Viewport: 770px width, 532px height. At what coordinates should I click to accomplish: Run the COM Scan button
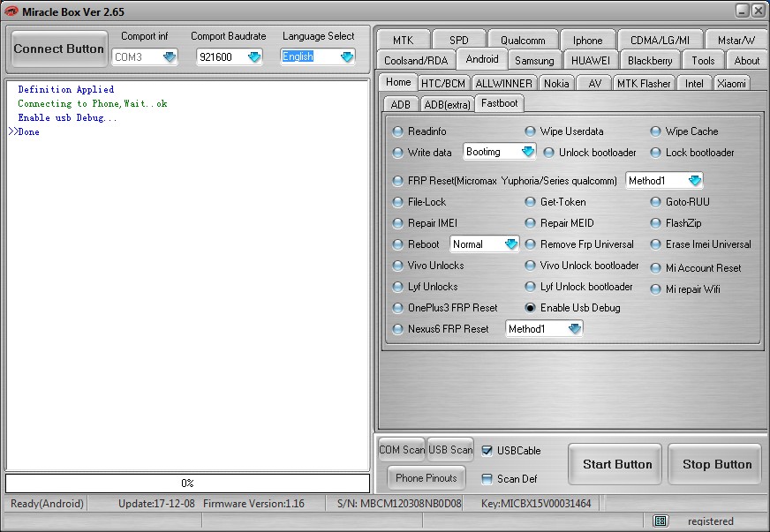[x=402, y=450]
